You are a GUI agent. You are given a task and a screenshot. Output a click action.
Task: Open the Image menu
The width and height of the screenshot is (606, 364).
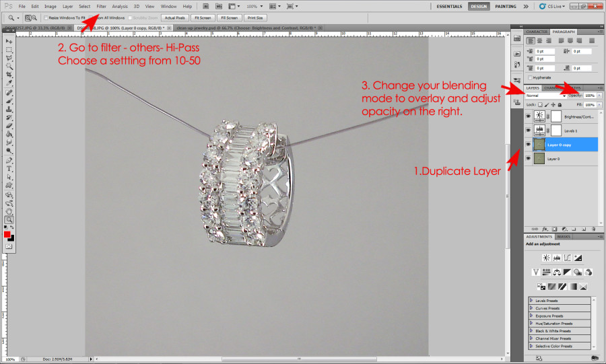pyautogui.click(x=50, y=6)
